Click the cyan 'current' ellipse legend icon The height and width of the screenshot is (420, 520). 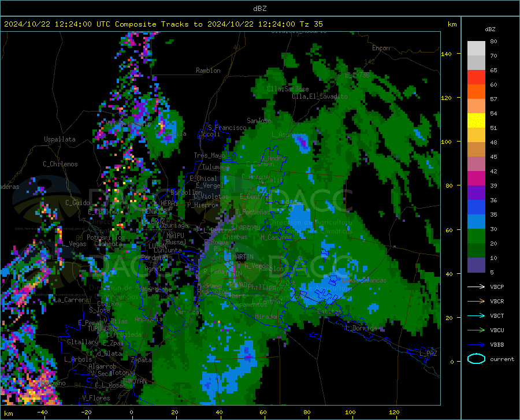coord(476,359)
